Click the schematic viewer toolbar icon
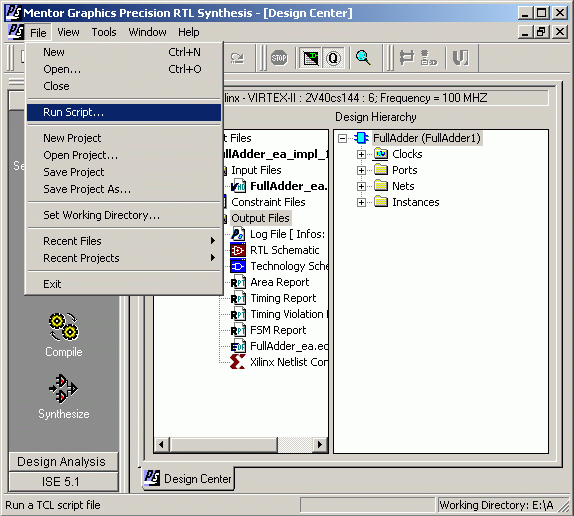 [310, 58]
